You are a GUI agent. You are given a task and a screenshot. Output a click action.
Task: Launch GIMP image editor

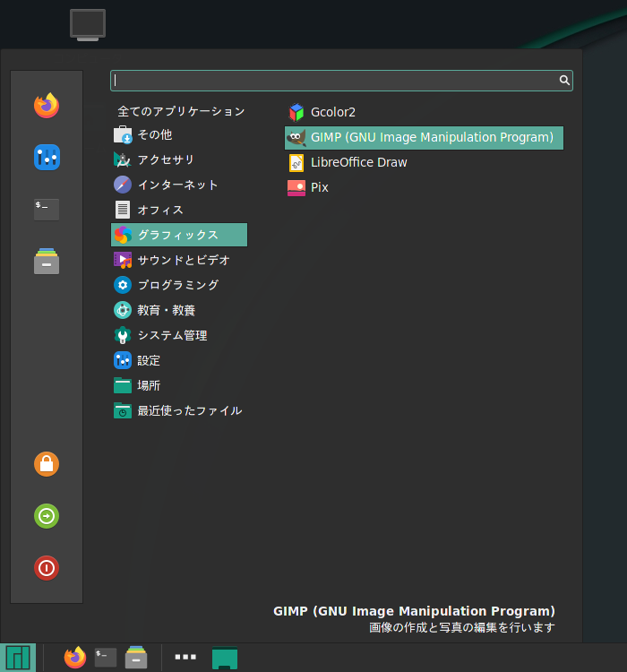424,138
